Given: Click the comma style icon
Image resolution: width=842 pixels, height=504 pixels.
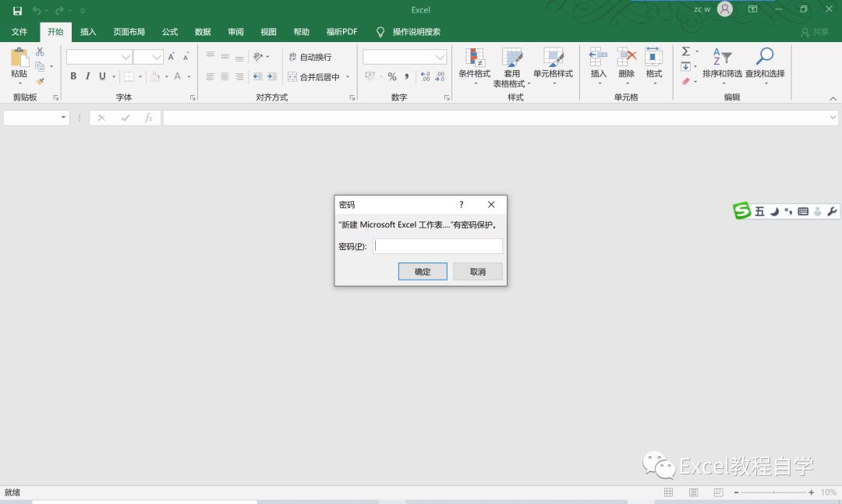Looking at the screenshot, I should coord(406,77).
